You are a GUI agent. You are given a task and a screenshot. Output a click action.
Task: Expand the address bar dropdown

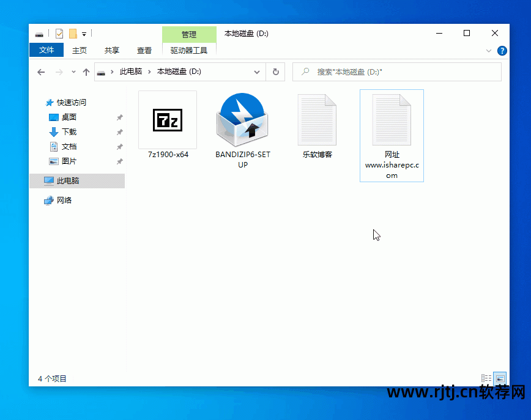point(257,72)
